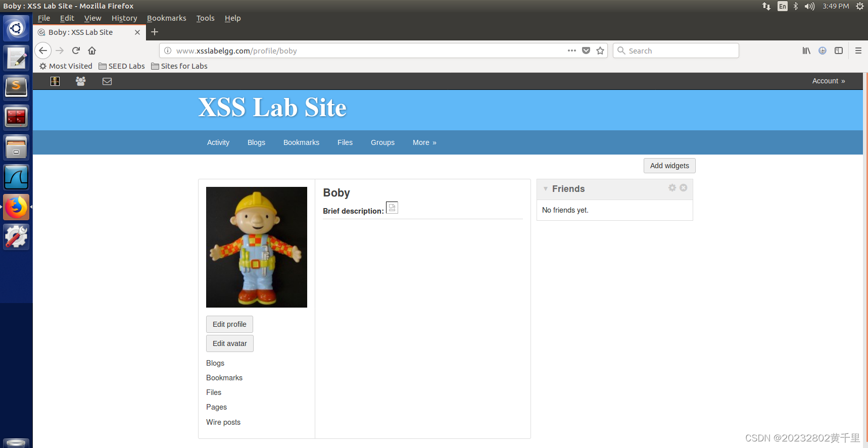Expand the Account menu
Screen dimensions: 868x448
tap(829, 81)
